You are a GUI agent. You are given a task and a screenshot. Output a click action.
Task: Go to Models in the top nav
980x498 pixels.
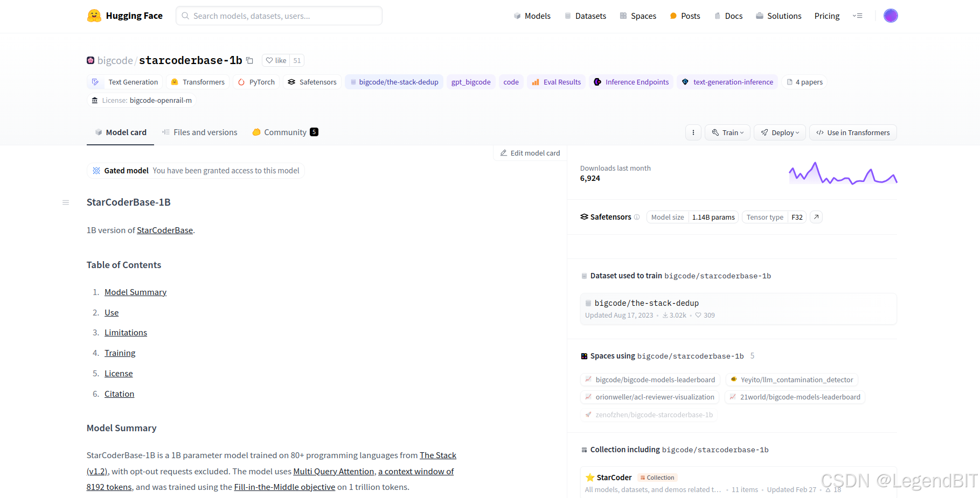(x=532, y=16)
